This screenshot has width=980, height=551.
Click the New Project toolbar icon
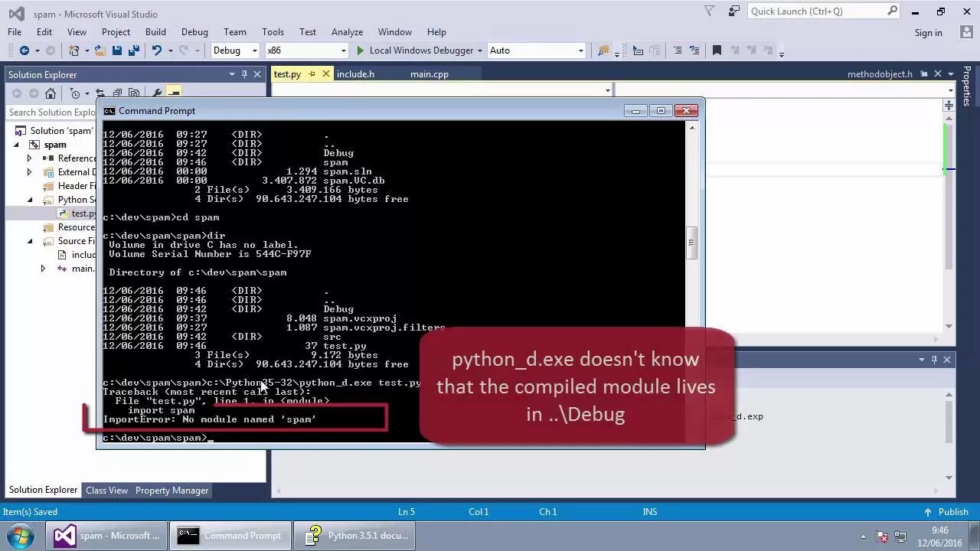click(x=74, y=51)
